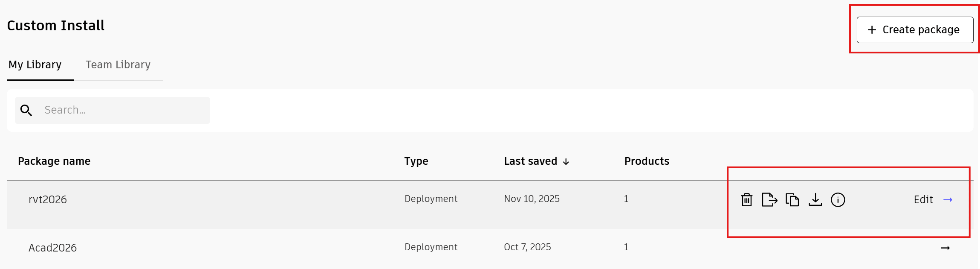Switch to the Team Library tab

point(118,65)
